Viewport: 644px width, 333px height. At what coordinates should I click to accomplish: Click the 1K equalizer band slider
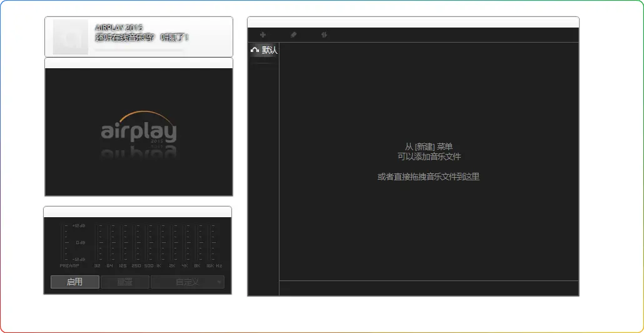coord(162,243)
